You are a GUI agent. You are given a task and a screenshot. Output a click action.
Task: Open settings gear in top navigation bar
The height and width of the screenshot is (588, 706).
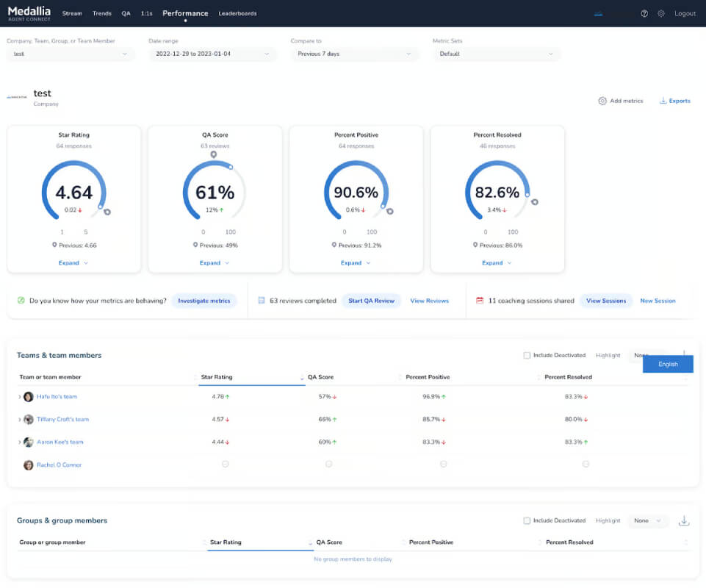[x=661, y=13]
